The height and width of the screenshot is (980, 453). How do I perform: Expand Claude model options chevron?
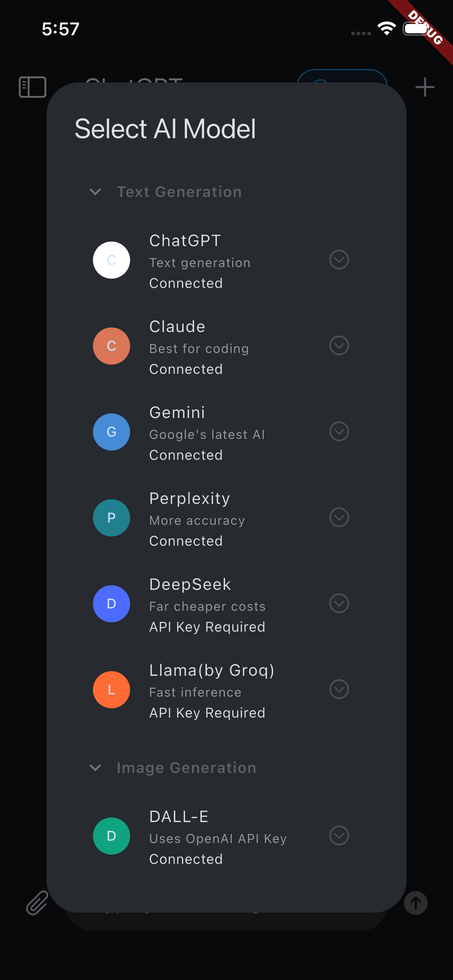(338, 346)
